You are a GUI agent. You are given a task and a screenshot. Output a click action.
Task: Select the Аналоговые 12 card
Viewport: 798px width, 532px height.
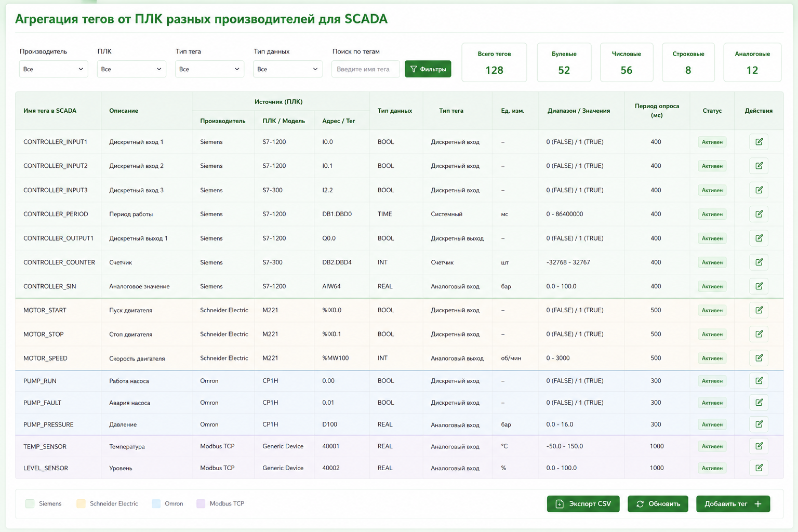coord(752,62)
